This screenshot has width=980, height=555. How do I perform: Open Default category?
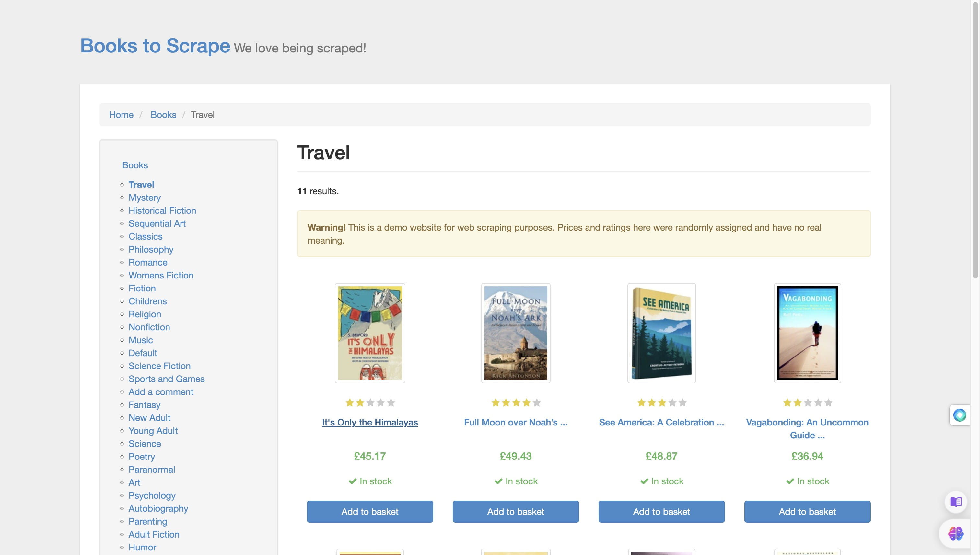point(143,353)
